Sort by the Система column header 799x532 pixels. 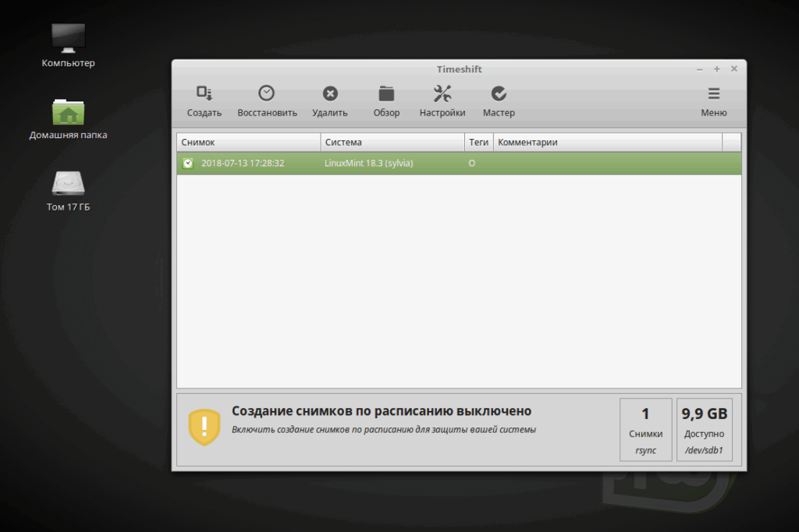click(x=393, y=142)
